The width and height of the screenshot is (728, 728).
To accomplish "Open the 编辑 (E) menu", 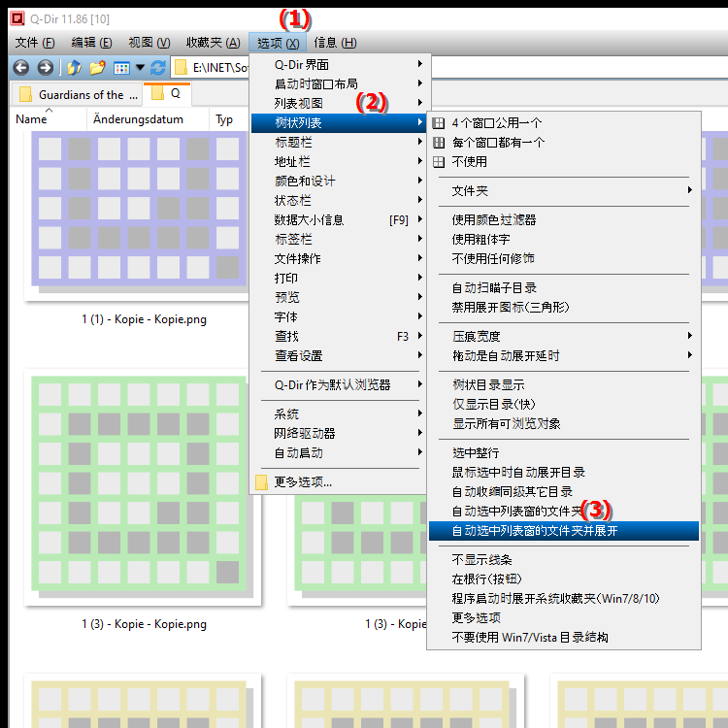I will click(x=91, y=43).
